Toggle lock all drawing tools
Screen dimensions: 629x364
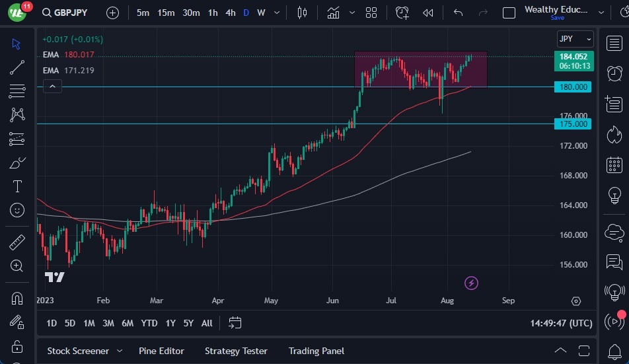[x=17, y=347]
